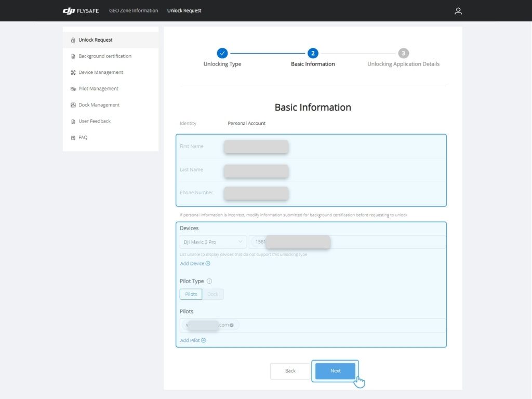Click the plus icon beside Add Device

click(x=208, y=263)
